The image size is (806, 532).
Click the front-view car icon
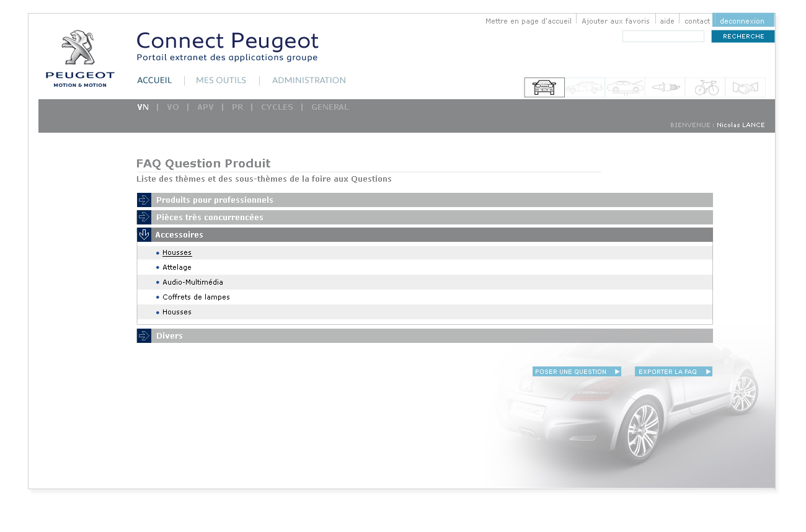[x=544, y=87]
